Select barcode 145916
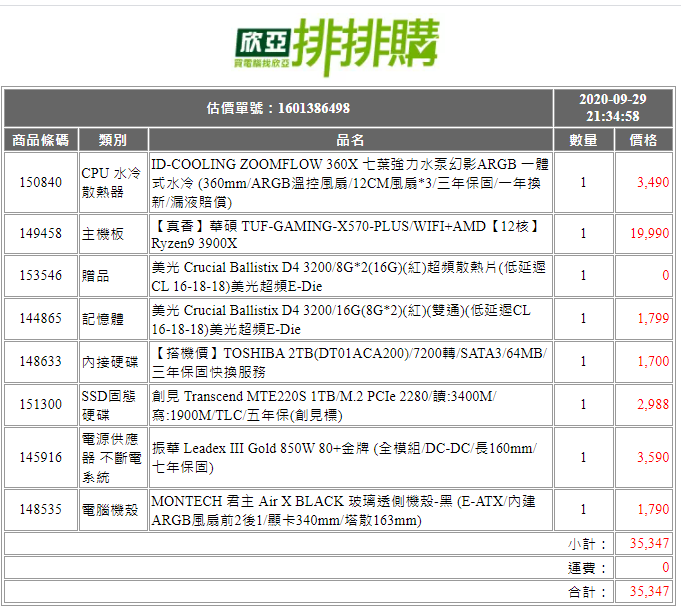This screenshot has height=609, width=681. tap(41, 457)
